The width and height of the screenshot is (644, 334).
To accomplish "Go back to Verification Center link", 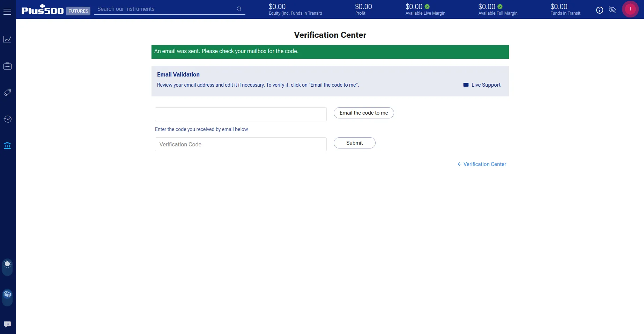I will (482, 164).
